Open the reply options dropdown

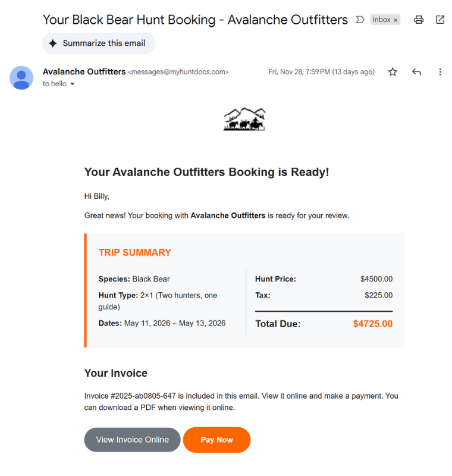[x=416, y=71]
